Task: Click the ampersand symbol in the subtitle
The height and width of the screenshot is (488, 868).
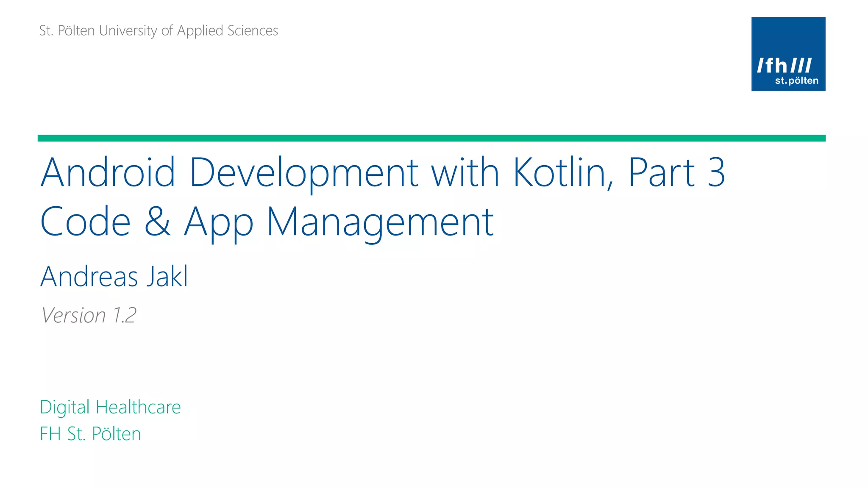Action: coord(157,222)
